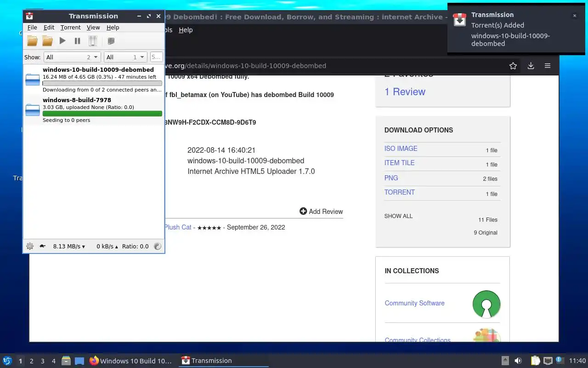Open Plush Cat reviewer link

(178, 227)
